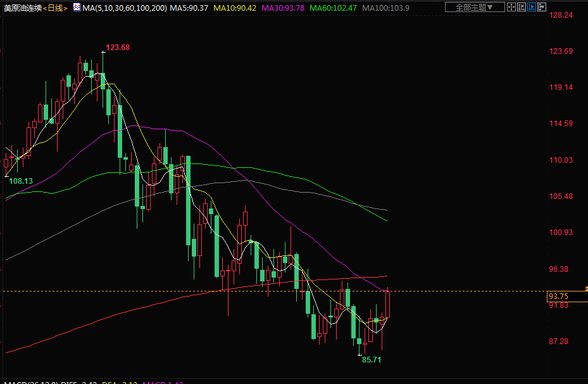Image resolution: width=588 pixels, height=384 pixels.
Task: Click the vertical axis scale icon
Action: tap(522, 7)
